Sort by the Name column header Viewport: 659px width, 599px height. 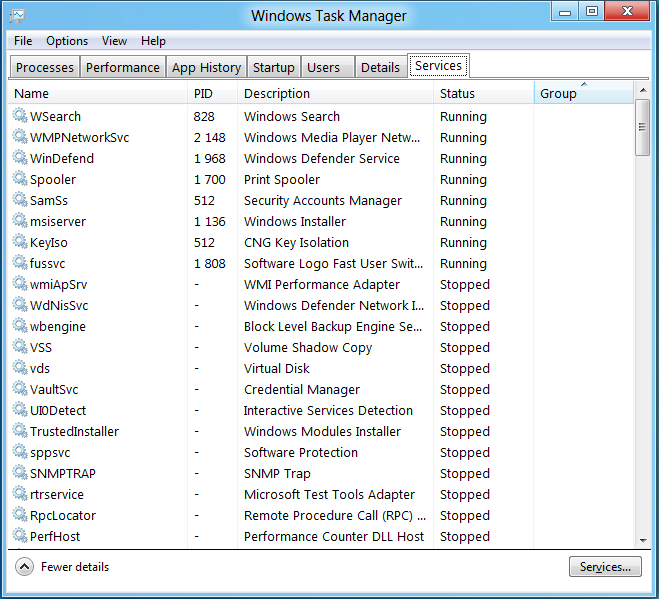tap(98, 93)
